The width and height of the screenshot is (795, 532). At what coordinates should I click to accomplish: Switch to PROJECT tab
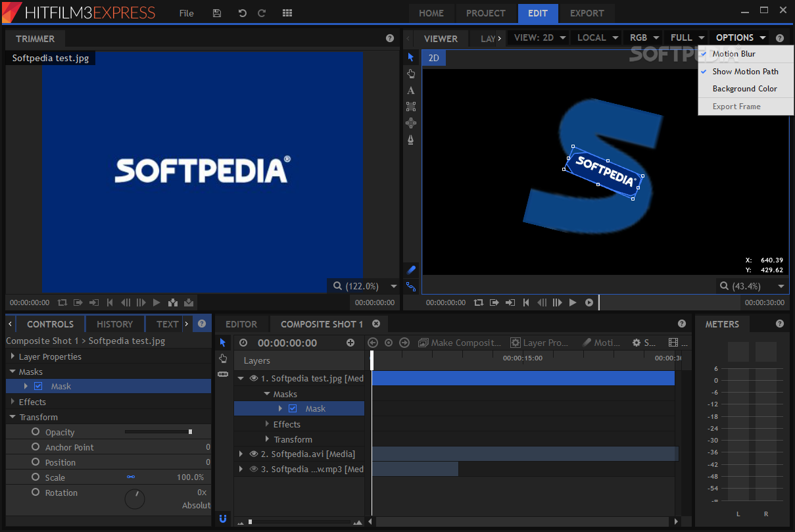[486, 13]
